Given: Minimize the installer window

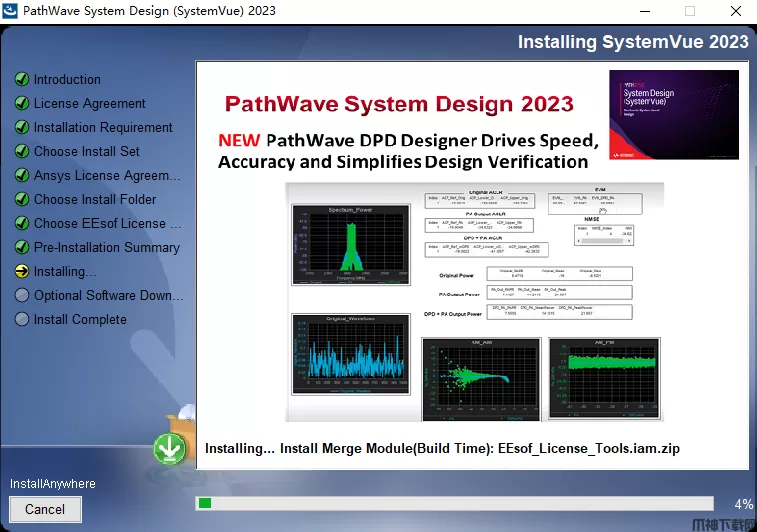Looking at the screenshot, I should [643, 11].
